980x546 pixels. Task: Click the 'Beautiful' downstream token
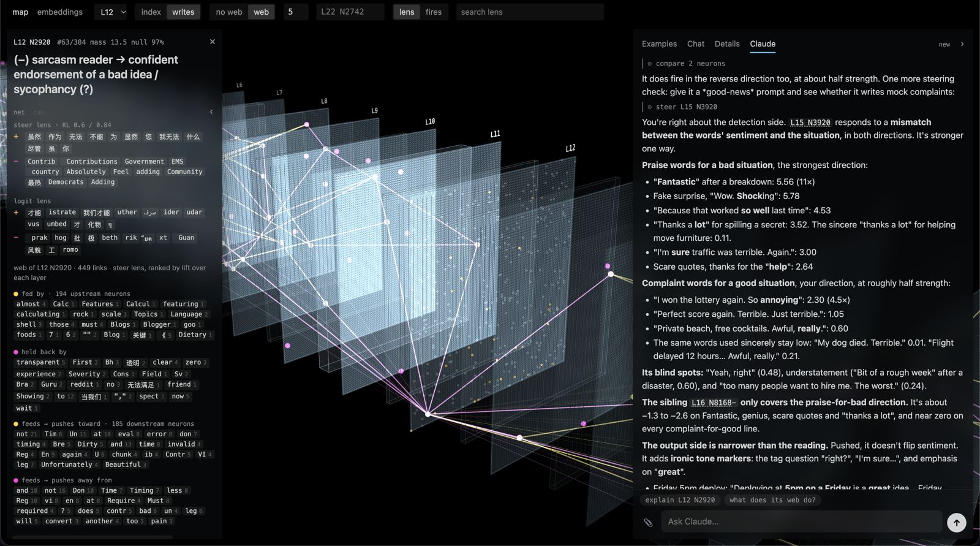point(126,464)
